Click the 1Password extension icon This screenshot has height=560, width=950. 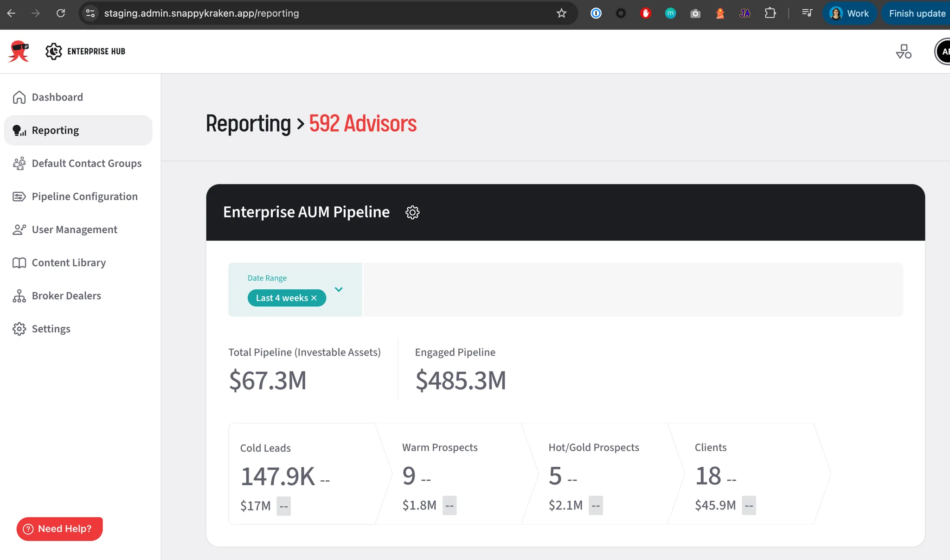[596, 13]
